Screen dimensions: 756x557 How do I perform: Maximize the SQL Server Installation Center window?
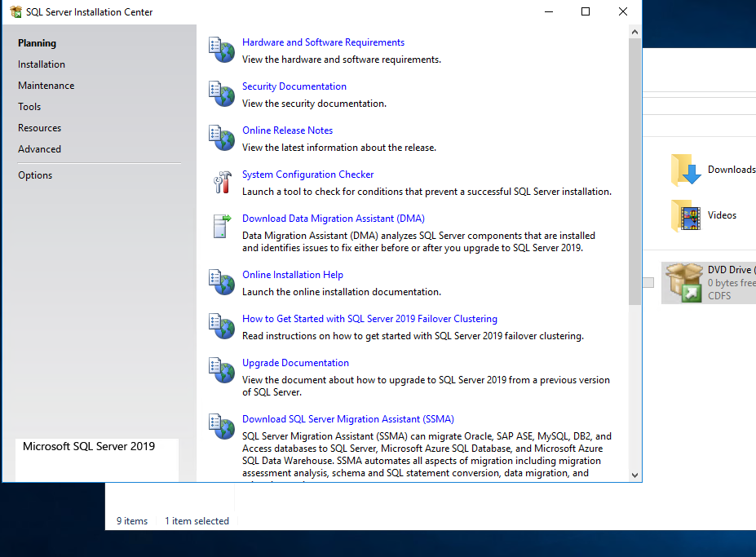click(x=586, y=11)
